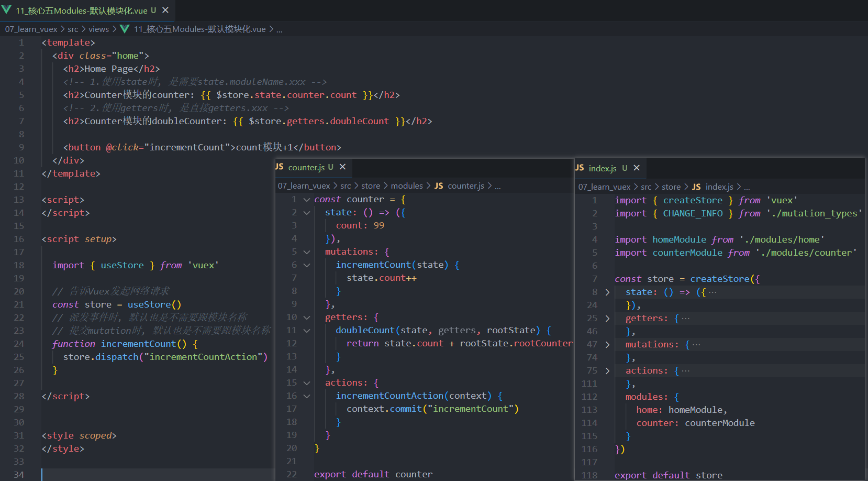Collapse incrementCountAction fold in counter.js line 16
868x481 pixels.
click(x=307, y=396)
